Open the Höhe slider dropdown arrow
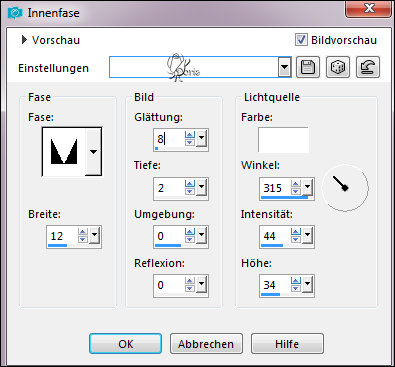395x367 pixels. (307, 284)
